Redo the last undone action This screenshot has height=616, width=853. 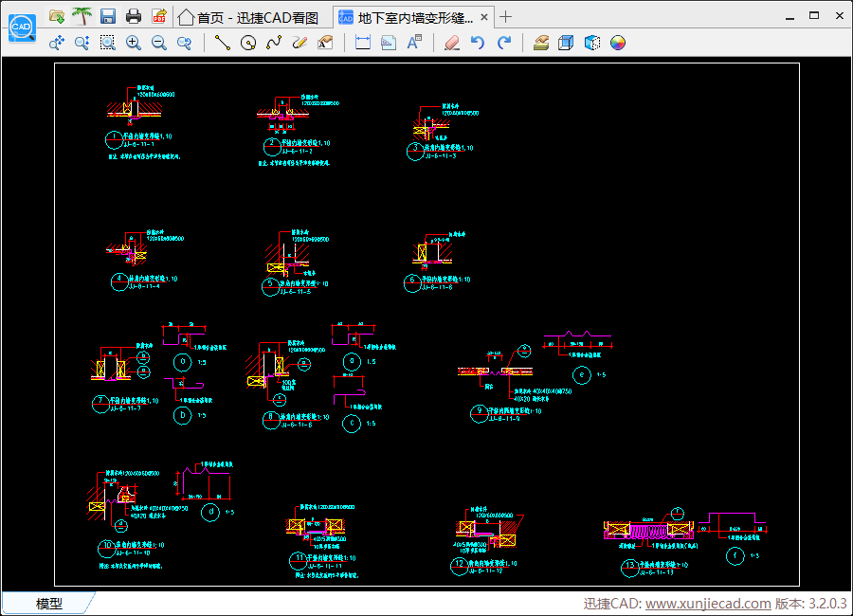pyautogui.click(x=503, y=43)
